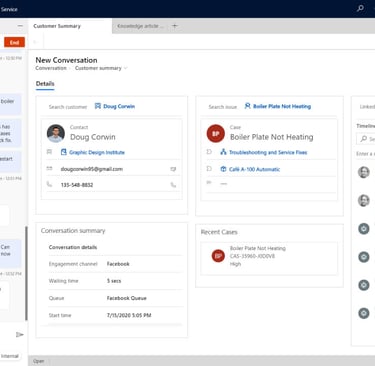Open the Graphic Design Institute account link
The image size is (375, 366).
pyautogui.click(x=97, y=152)
